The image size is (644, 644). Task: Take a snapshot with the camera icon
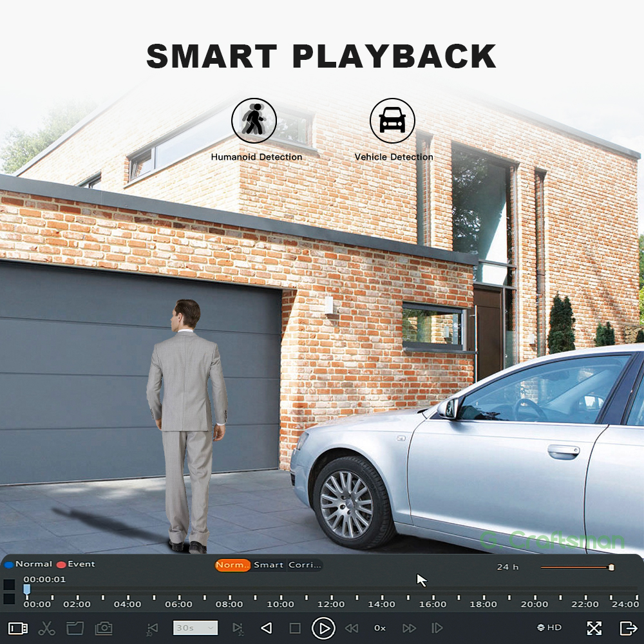click(x=104, y=628)
